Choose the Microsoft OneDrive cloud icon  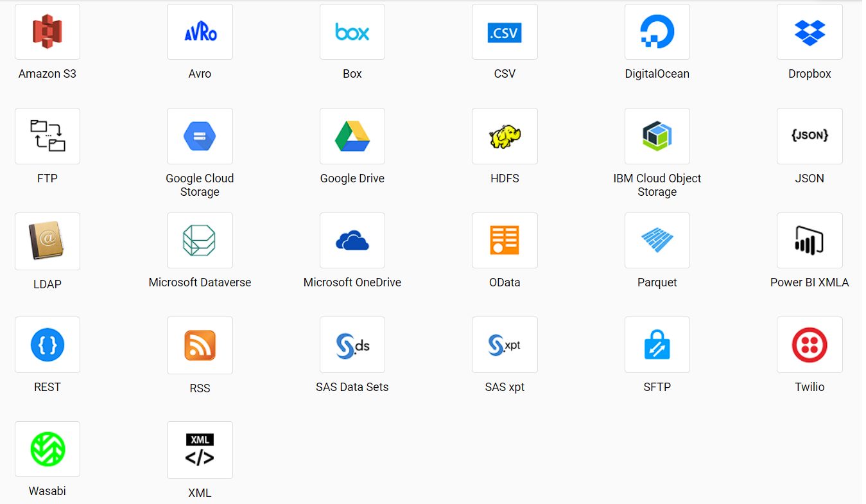pyautogui.click(x=352, y=240)
